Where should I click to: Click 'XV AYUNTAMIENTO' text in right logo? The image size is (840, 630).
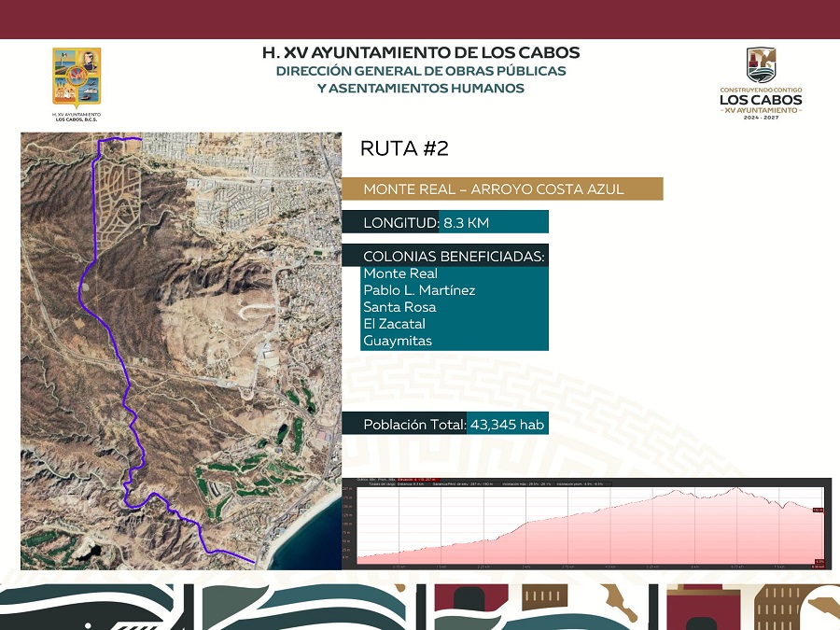point(761,110)
